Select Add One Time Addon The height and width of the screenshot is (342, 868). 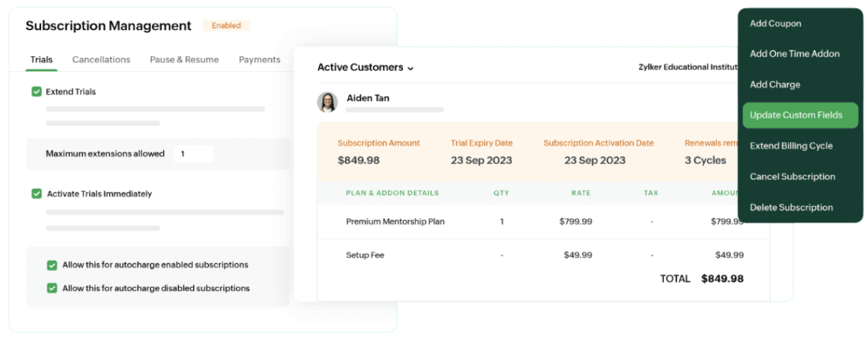[x=794, y=54]
